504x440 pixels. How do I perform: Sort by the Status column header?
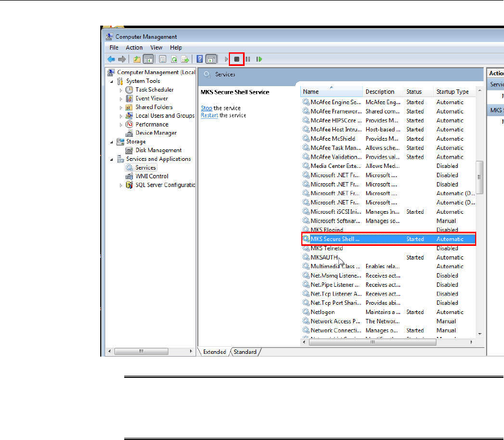click(x=417, y=92)
